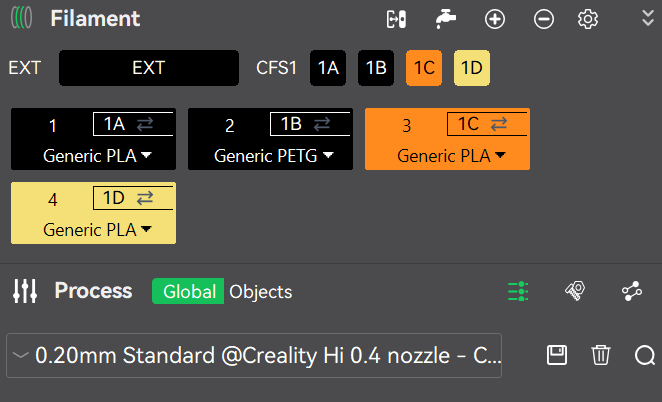Click the filament flushing faucet icon

pos(445,19)
